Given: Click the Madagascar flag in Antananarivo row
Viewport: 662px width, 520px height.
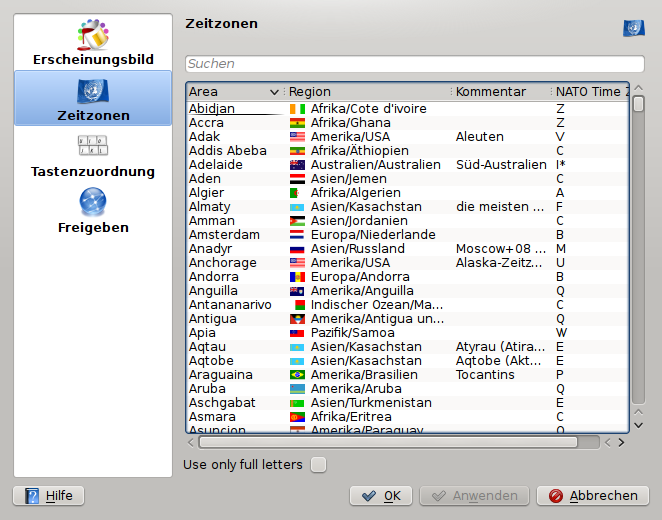Looking at the screenshot, I should pos(300,305).
